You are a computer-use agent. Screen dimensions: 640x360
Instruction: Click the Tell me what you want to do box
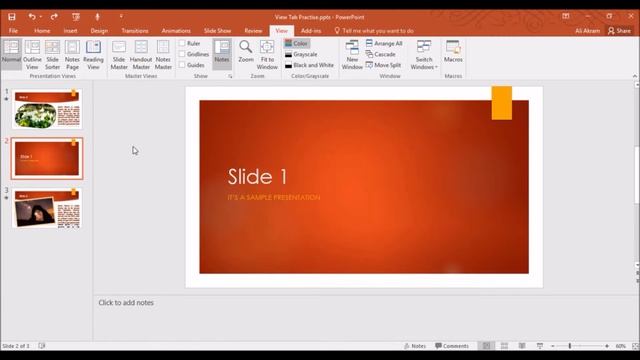click(x=374, y=31)
